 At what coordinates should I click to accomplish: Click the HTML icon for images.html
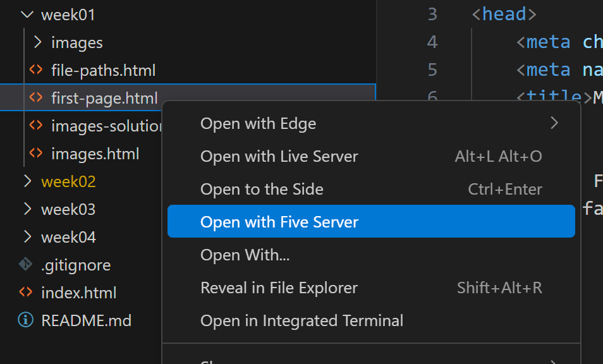[x=35, y=154]
